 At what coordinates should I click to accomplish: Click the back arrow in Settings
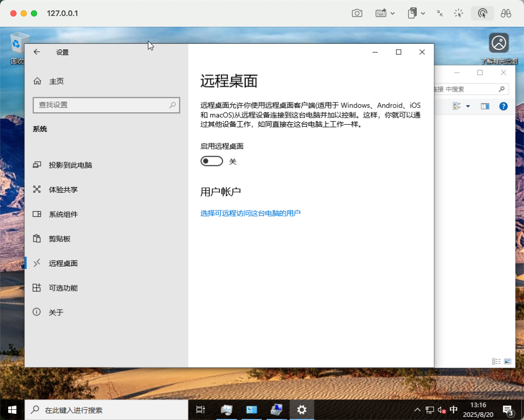37,52
